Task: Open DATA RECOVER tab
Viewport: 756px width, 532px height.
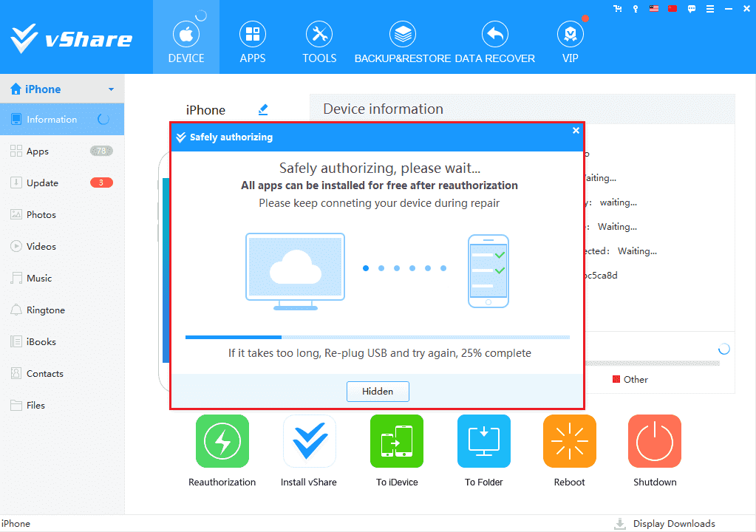Action: pos(494,42)
